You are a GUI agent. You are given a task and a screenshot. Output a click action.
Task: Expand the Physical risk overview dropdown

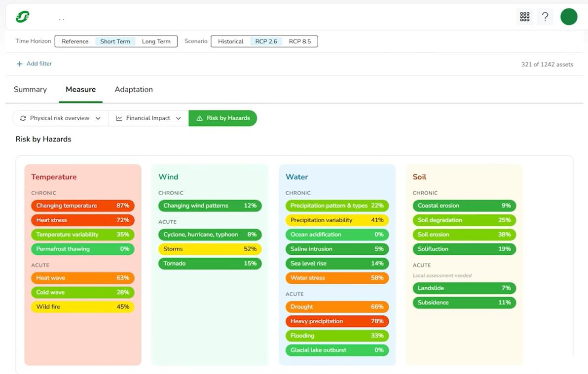coord(98,118)
